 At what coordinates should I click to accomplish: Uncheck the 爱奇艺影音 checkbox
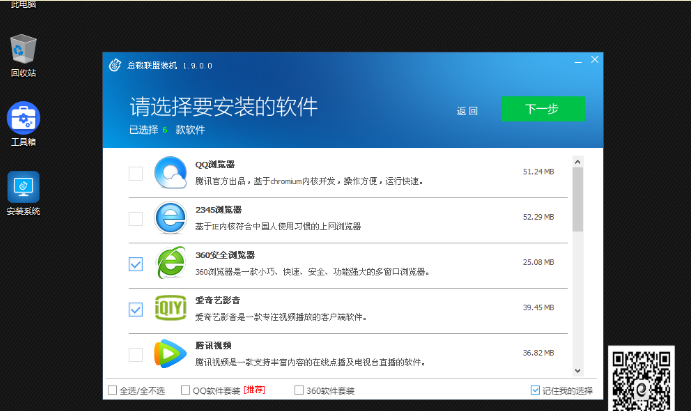136,310
